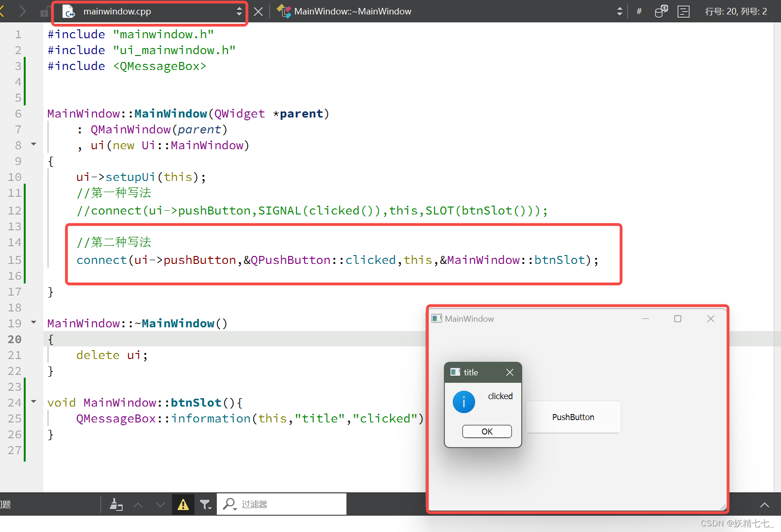Minimize the MainWindow app window
Viewport: 781px width, 532px height.
point(646,318)
